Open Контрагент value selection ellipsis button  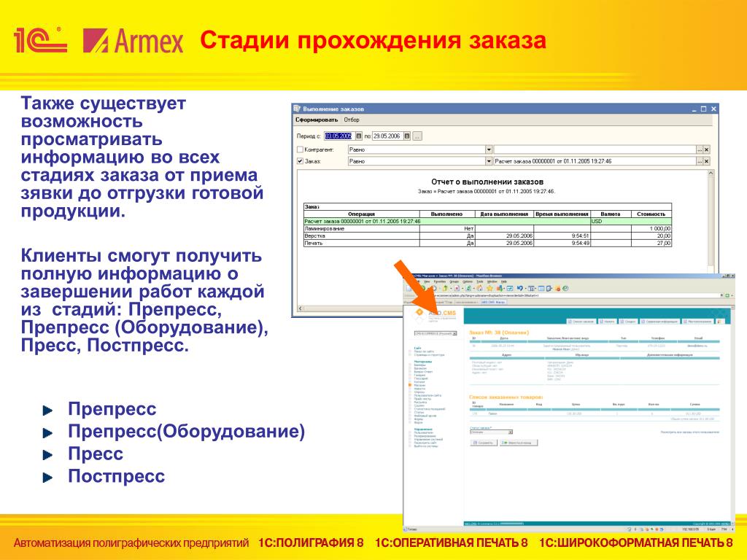[700, 149]
